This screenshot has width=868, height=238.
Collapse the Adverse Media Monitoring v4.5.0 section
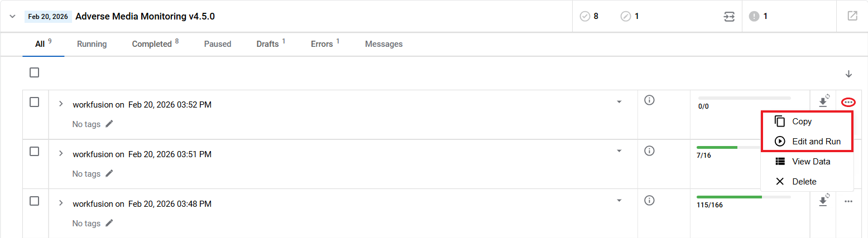click(x=12, y=16)
